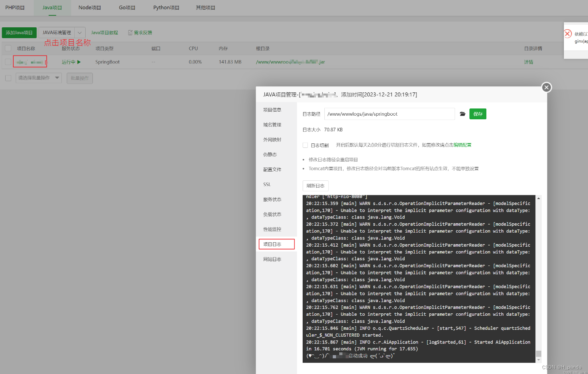Click the green run-state arrow next to 运行中
588x374 pixels.
79,62
